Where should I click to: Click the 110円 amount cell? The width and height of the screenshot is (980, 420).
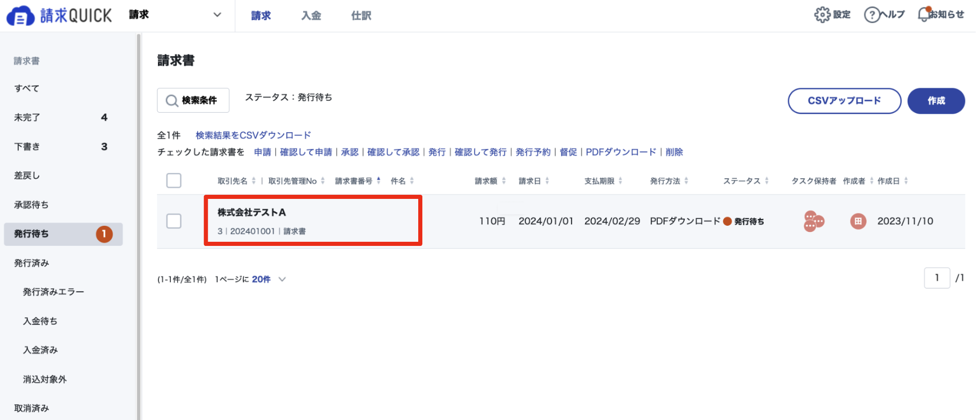click(492, 221)
